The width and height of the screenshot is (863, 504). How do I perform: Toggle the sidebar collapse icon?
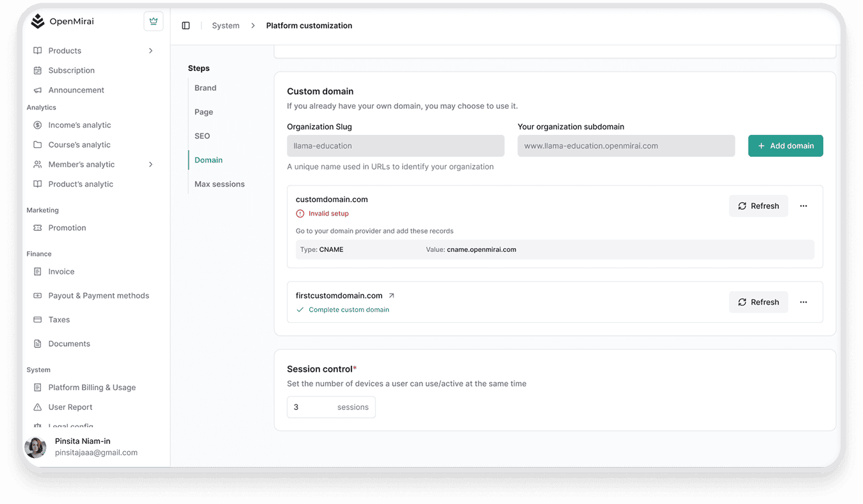[186, 26]
